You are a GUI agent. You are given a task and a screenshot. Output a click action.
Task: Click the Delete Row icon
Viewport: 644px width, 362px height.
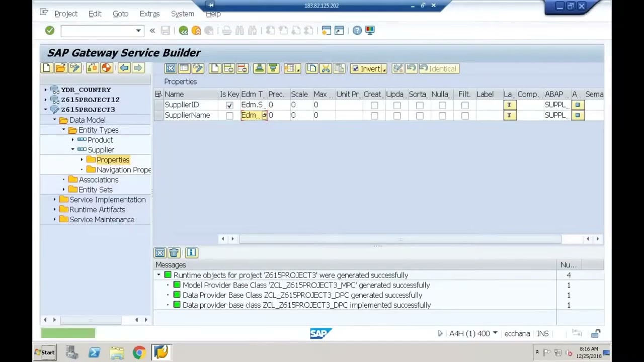pos(242,69)
